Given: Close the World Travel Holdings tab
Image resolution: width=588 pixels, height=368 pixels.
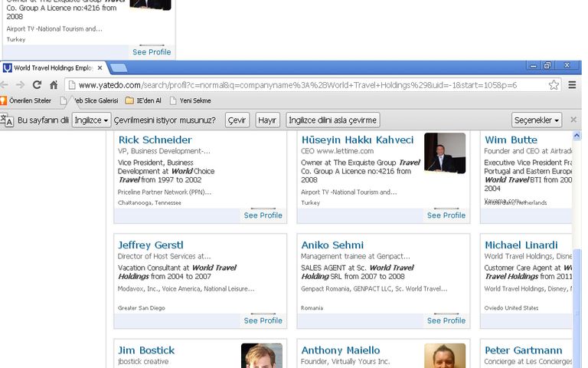Looking at the screenshot, I should pos(100,68).
